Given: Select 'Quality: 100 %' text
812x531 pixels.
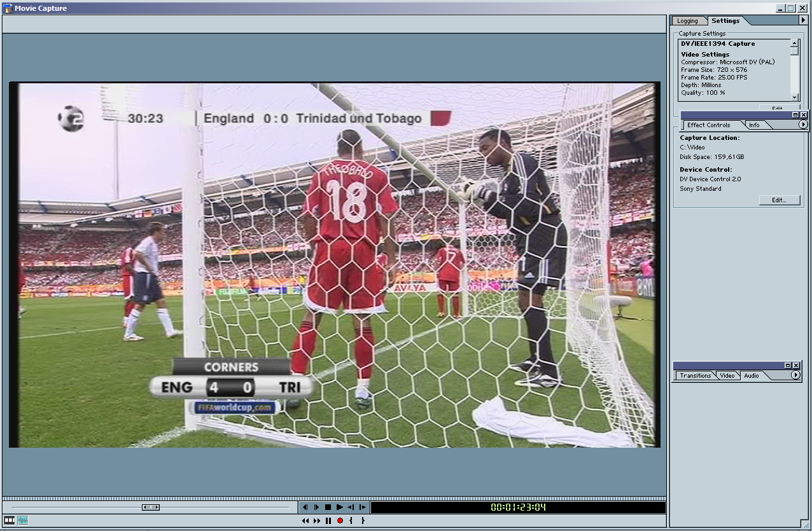Looking at the screenshot, I should 703,93.
